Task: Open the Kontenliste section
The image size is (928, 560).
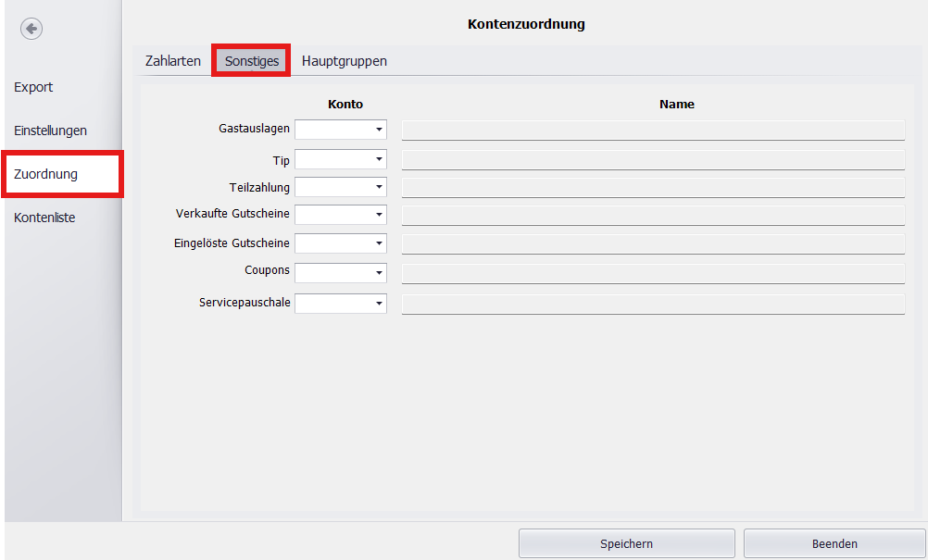Action: (x=44, y=217)
